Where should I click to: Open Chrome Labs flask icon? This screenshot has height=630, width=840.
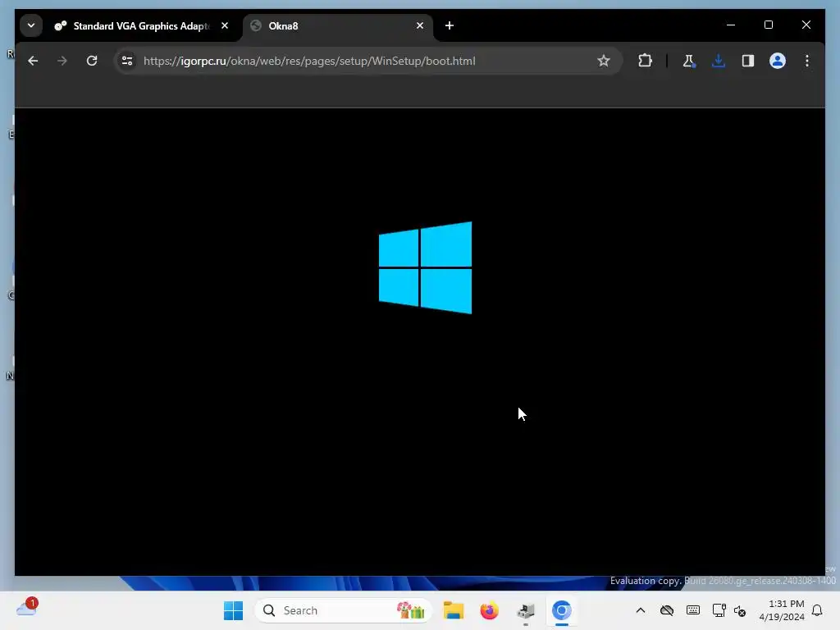(x=689, y=61)
